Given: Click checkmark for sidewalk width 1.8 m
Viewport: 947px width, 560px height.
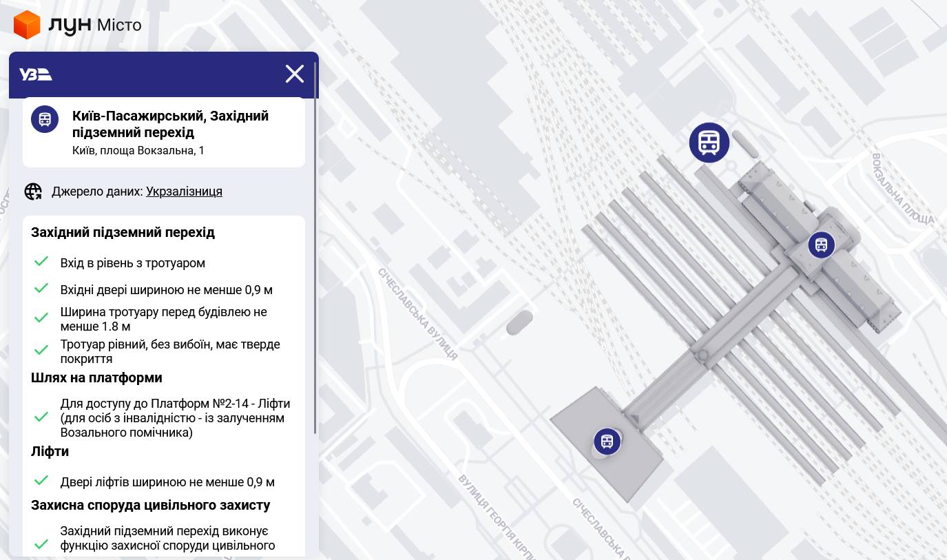Looking at the screenshot, I should [41, 318].
